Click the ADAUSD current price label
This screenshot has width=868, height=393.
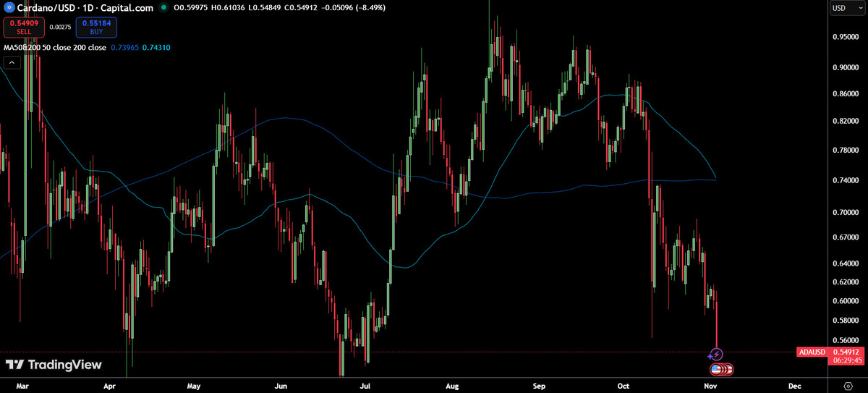tap(811, 352)
